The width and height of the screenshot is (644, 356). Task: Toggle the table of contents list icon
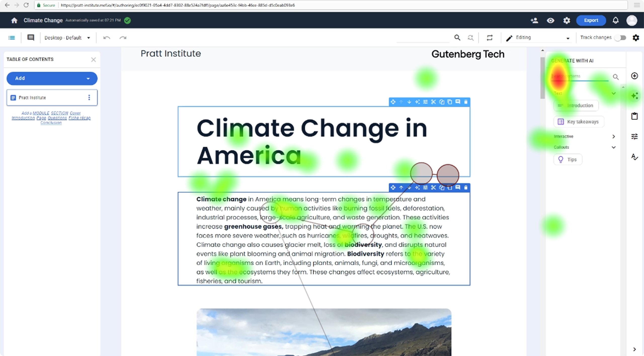12,38
